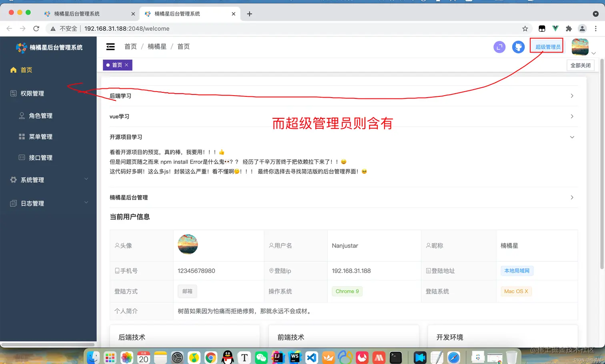The image size is (605, 364).
Task: Open 接口管理 via its sidebar icon
Action: click(22, 157)
